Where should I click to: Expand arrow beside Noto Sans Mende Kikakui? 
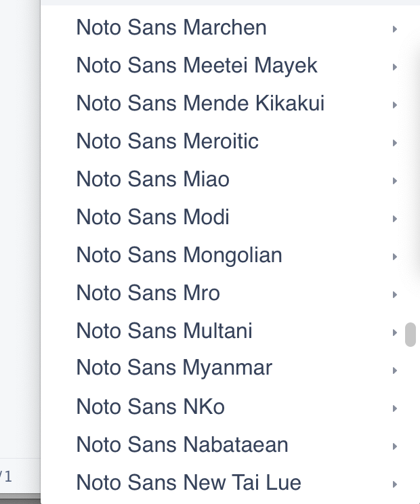coord(394,105)
